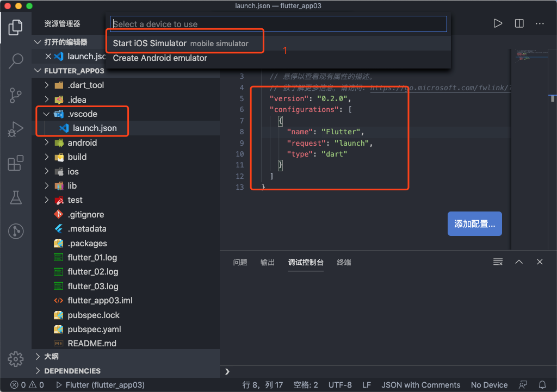Open the editor More Actions ellipsis
Image resolution: width=557 pixels, height=392 pixels.
pos(540,23)
